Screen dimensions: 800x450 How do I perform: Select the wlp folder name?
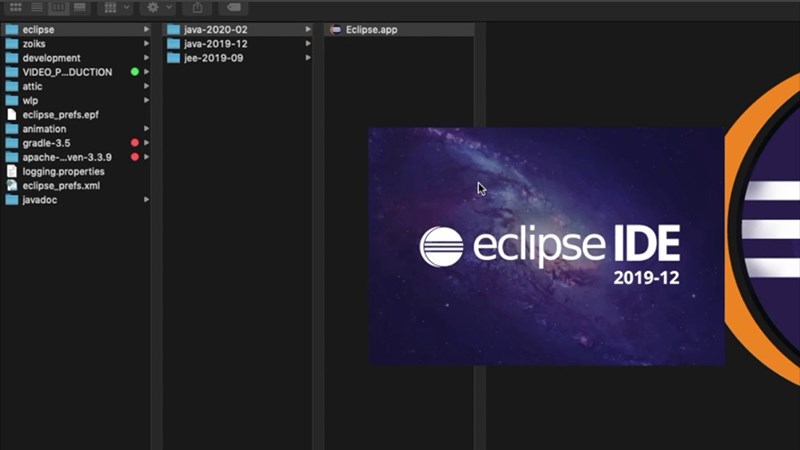pos(30,101)
